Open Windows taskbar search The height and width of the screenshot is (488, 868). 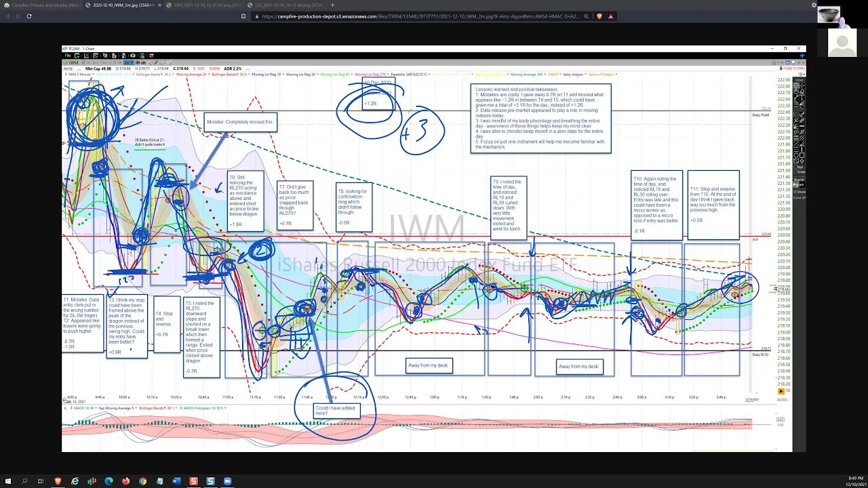point(25,481)
